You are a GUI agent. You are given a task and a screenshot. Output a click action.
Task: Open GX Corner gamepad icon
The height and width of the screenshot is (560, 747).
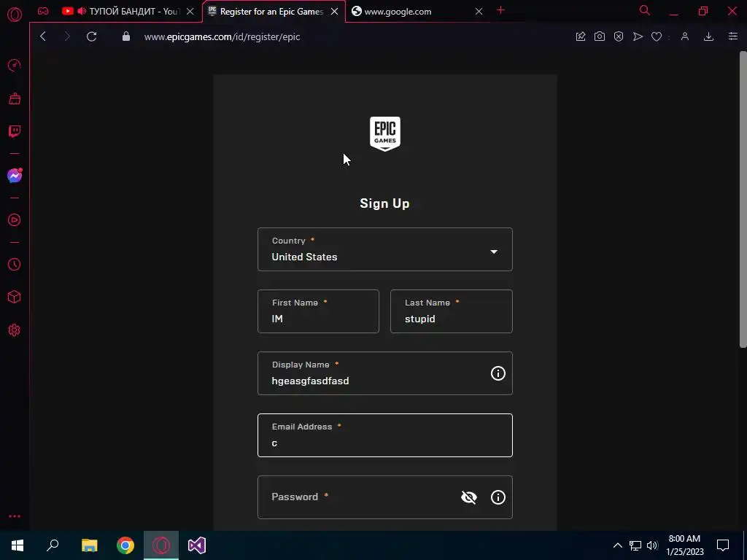43,11
